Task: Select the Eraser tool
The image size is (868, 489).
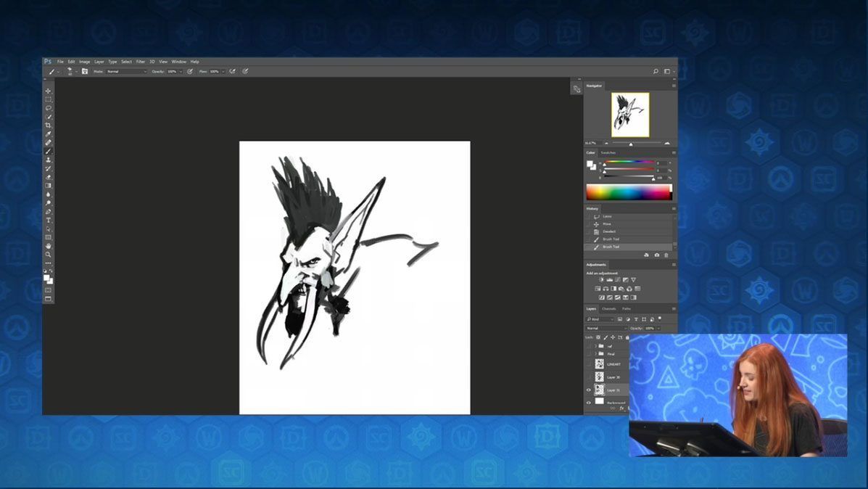Action: [49, 177]
